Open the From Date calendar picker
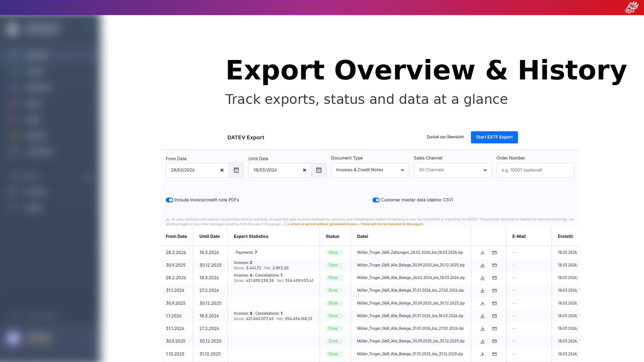 (x=236, y=170)
